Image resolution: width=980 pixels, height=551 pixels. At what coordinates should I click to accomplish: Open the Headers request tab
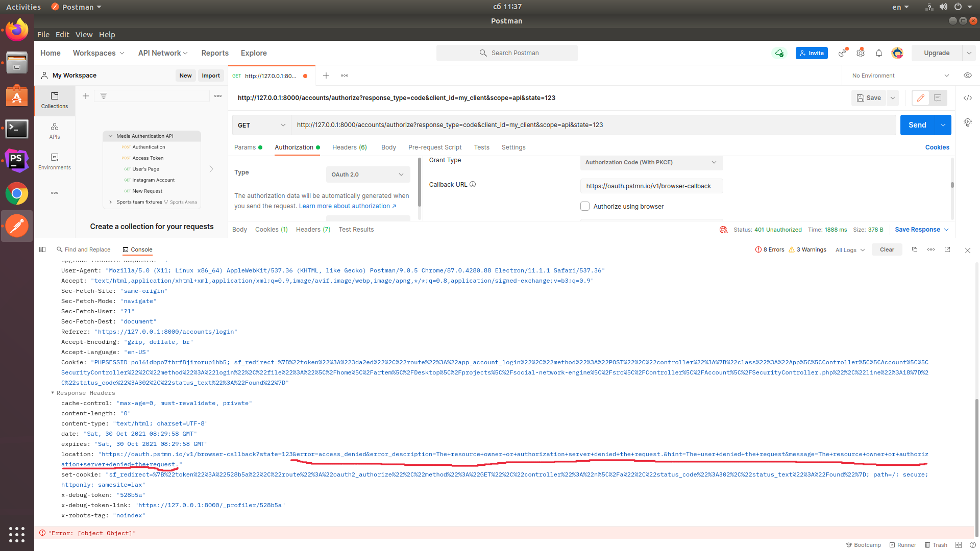(x=349, y=147)
